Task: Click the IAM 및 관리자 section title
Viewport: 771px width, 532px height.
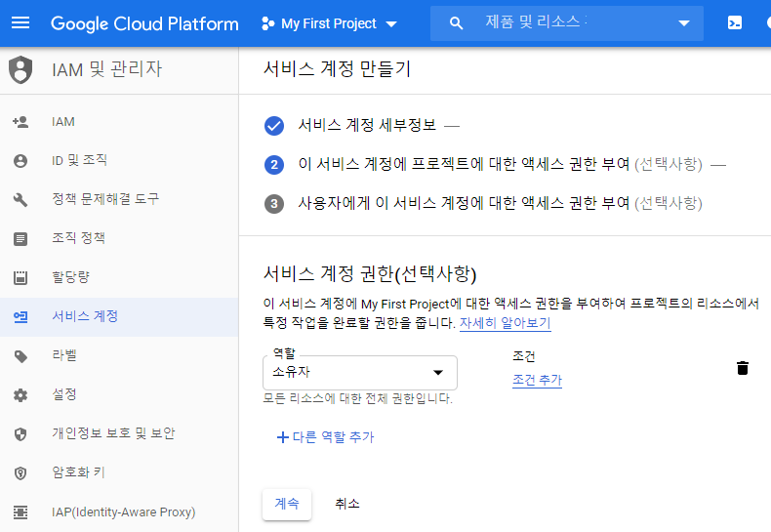Action: (106, 69)
